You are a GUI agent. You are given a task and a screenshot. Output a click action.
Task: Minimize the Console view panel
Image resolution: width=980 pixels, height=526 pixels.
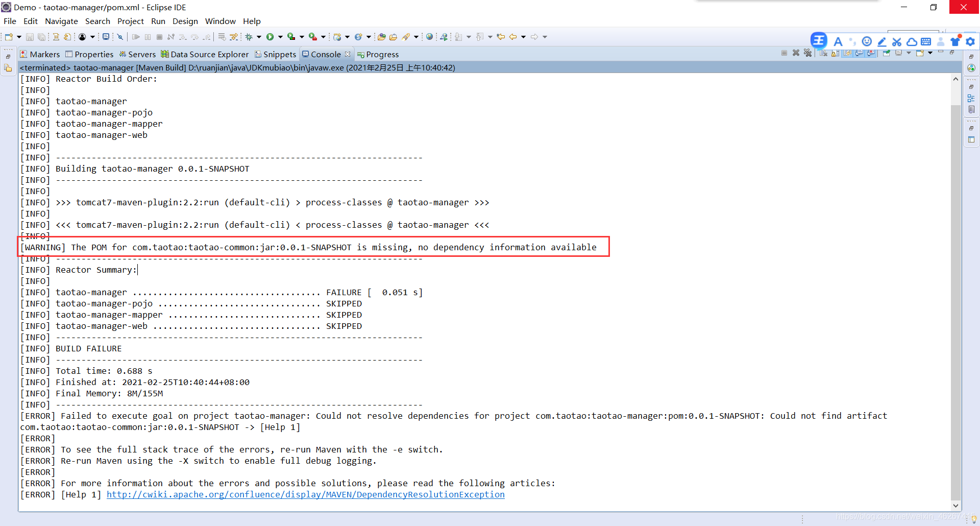pyautogui.click(x=941, y=52)
